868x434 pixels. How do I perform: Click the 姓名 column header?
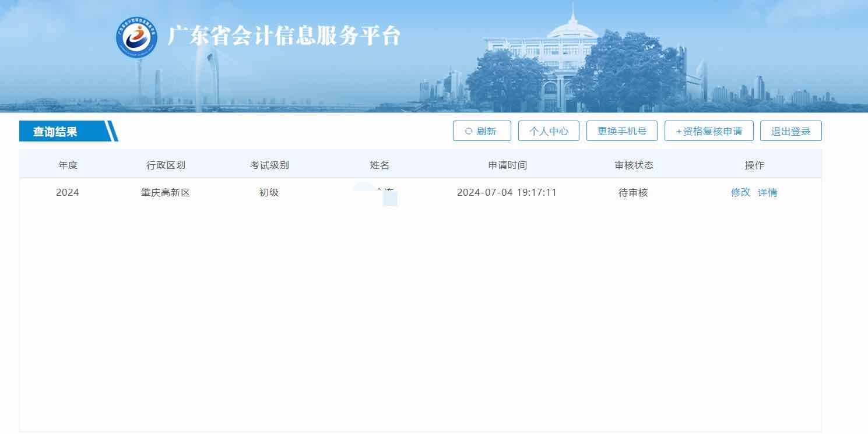tap(379, 165)
